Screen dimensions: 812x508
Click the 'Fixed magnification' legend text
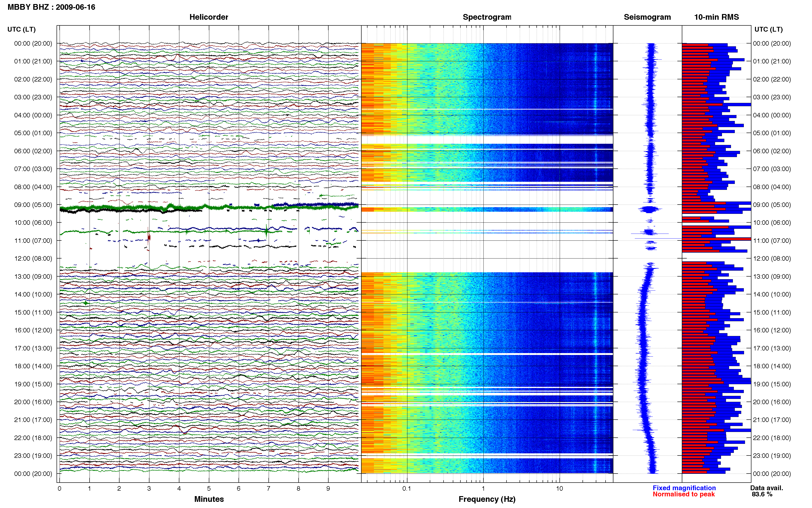point(684,488)
